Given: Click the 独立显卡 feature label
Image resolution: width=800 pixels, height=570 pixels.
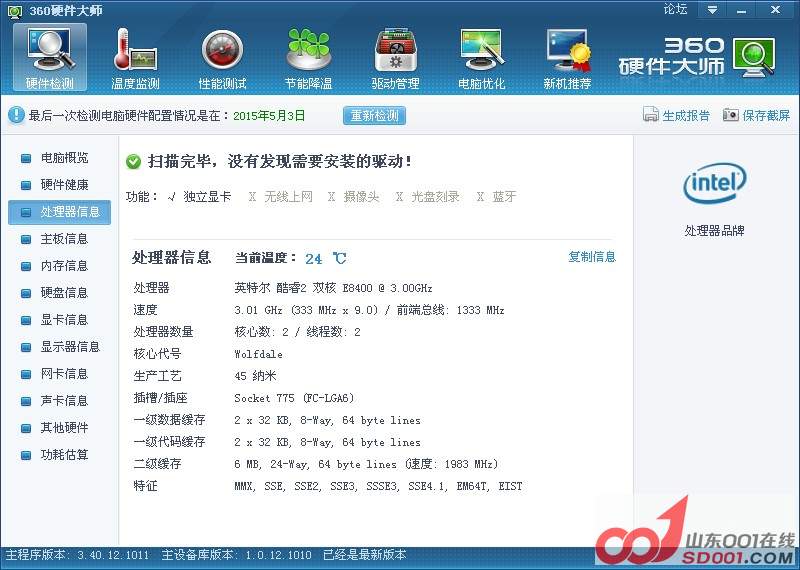Looking at the screenshot, I should (207, 196).
